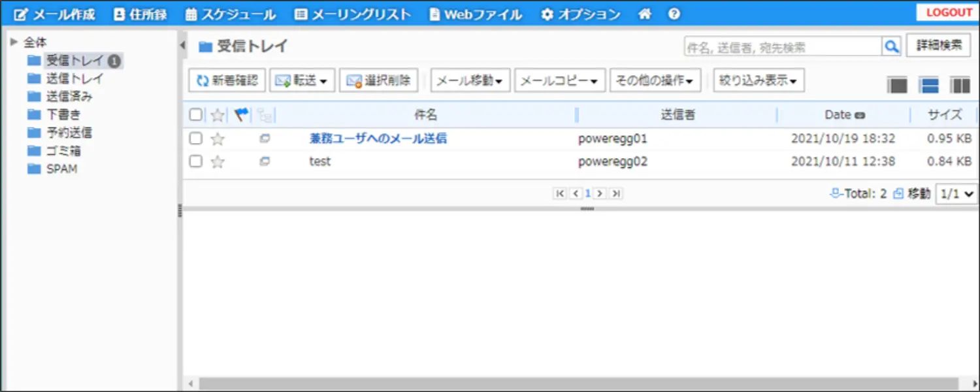This screenshot has height=392, width=980.
Task: Switch to single-pane view layout icon
Action: pos(897,85)
